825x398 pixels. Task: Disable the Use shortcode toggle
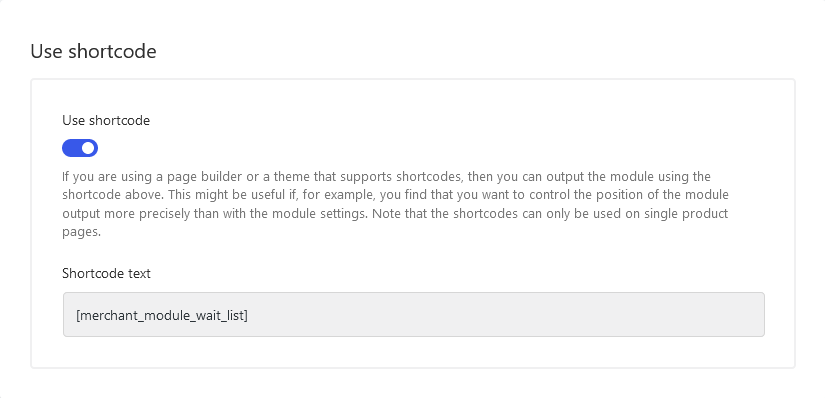point(80,148)
